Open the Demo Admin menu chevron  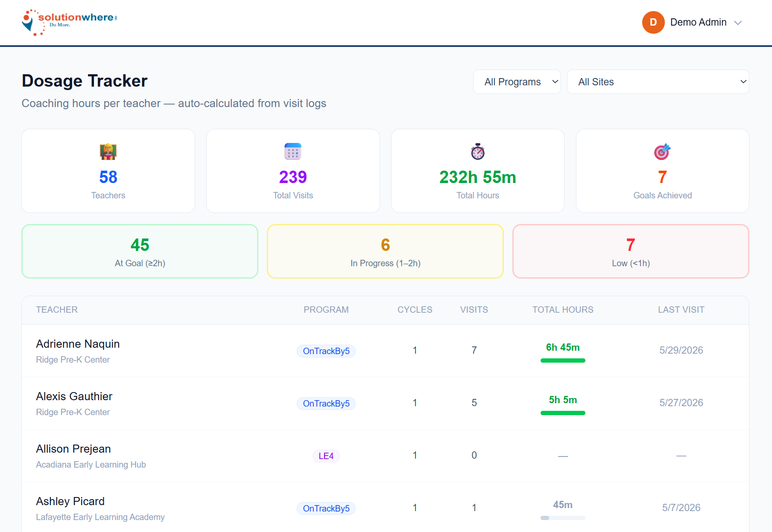click(738, 23)
